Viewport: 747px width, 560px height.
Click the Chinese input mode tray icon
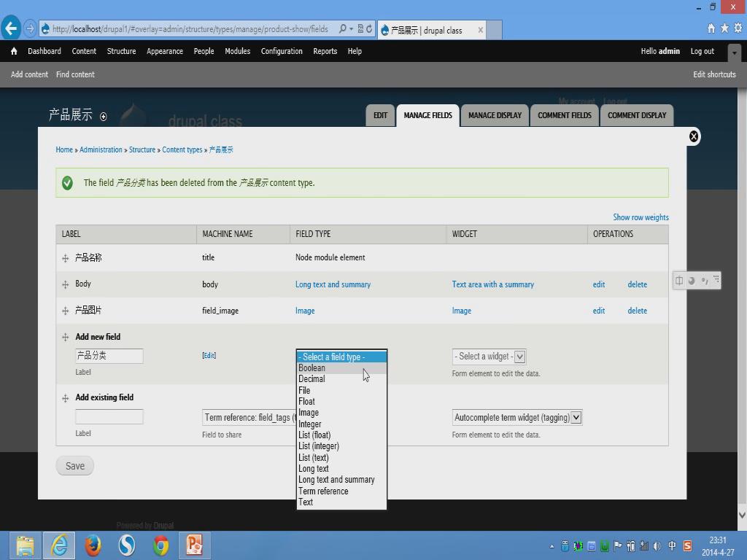pos(672,545)
